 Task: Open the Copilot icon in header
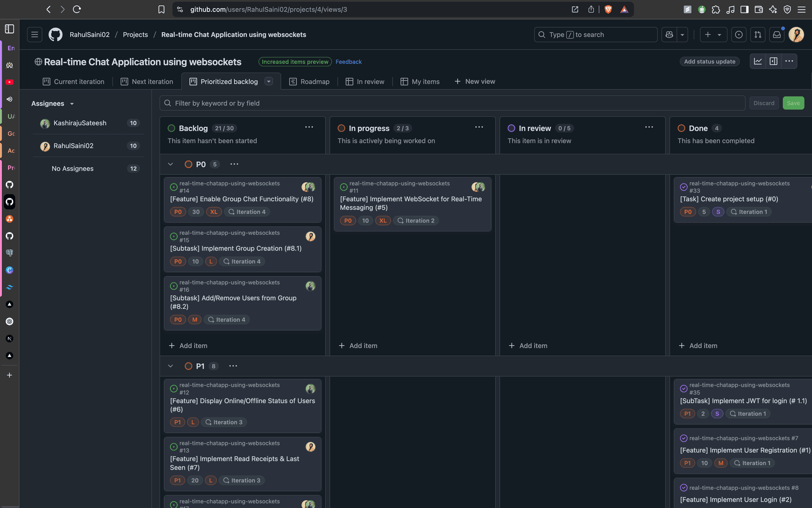click(x=669, y=35)
